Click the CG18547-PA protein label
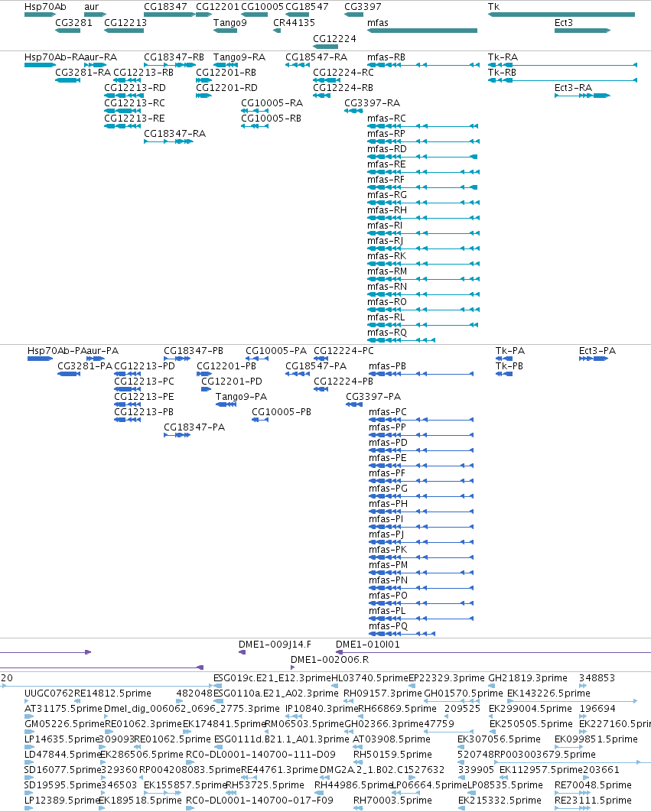The image size is (651, 812). tap(316, 366)
